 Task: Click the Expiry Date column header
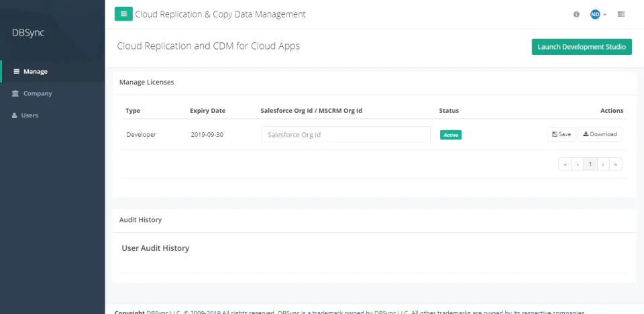pos(207,111)
